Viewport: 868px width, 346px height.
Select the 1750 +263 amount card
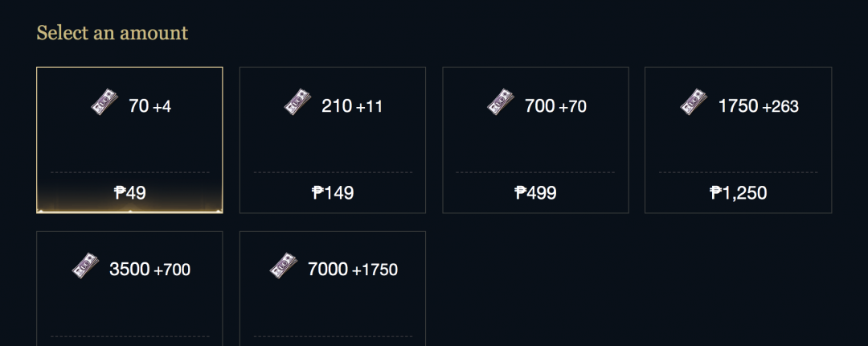coord(739,140)
